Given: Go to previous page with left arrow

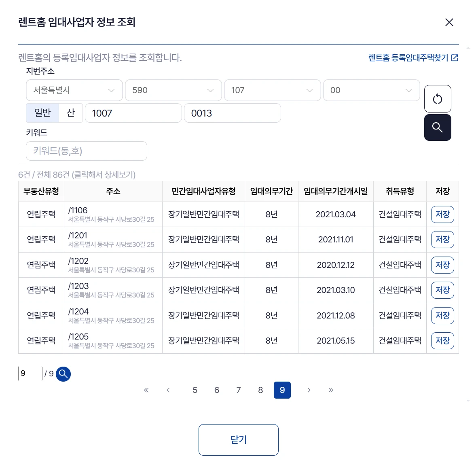Looking at the screenshot, I should click(168, 390).
